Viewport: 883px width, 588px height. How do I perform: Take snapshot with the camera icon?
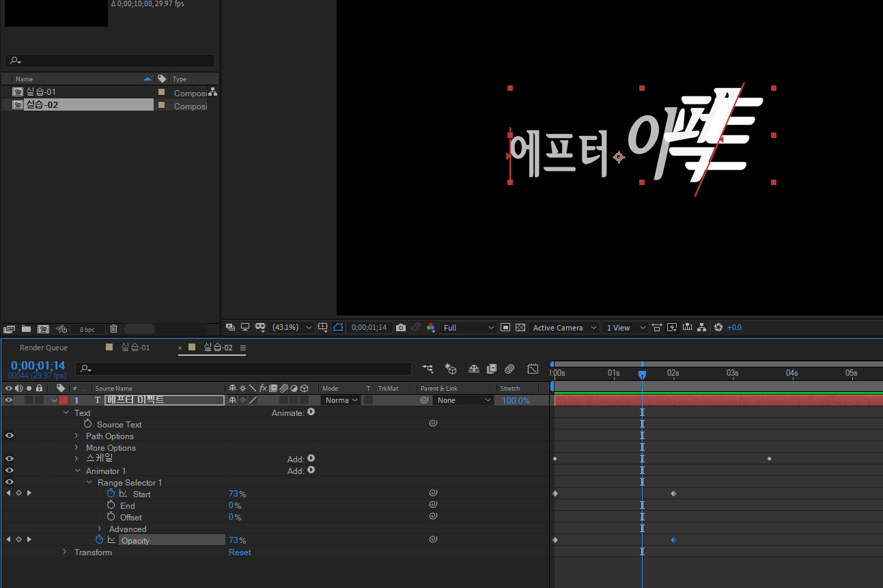tap(401, 328)
